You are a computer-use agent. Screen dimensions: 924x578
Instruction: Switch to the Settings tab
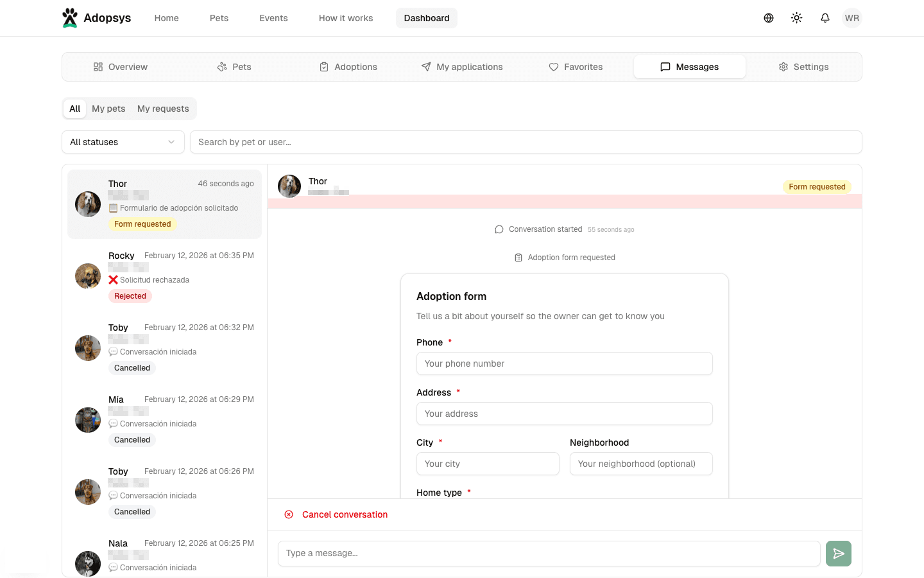(803, 67)
